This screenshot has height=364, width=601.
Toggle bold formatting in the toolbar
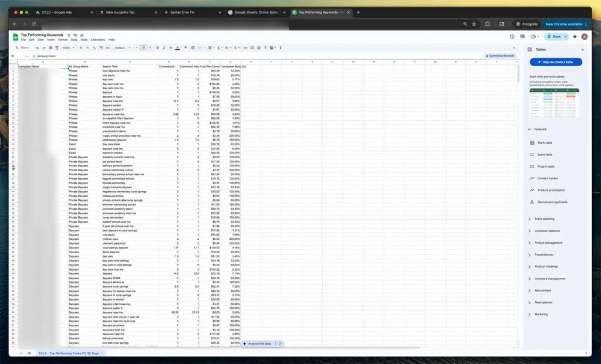tap(157, 47)
